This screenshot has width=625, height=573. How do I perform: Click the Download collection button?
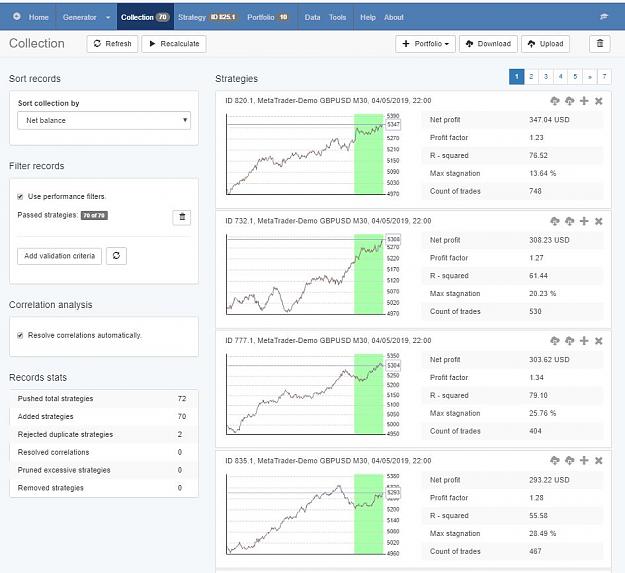point(488,43)
